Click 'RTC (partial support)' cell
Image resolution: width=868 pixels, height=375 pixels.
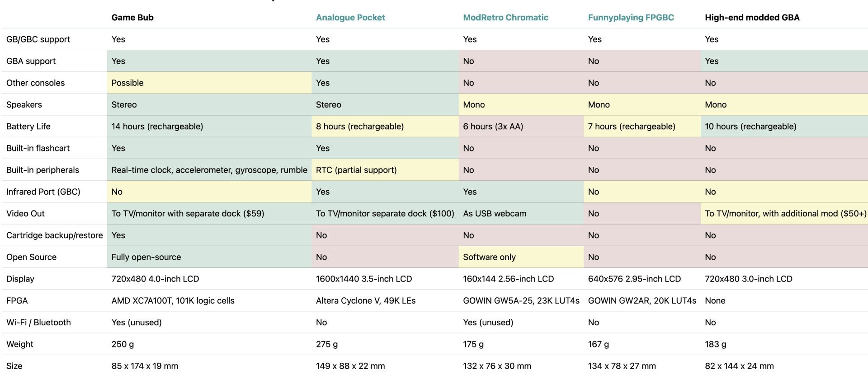(x=385, y=170)
